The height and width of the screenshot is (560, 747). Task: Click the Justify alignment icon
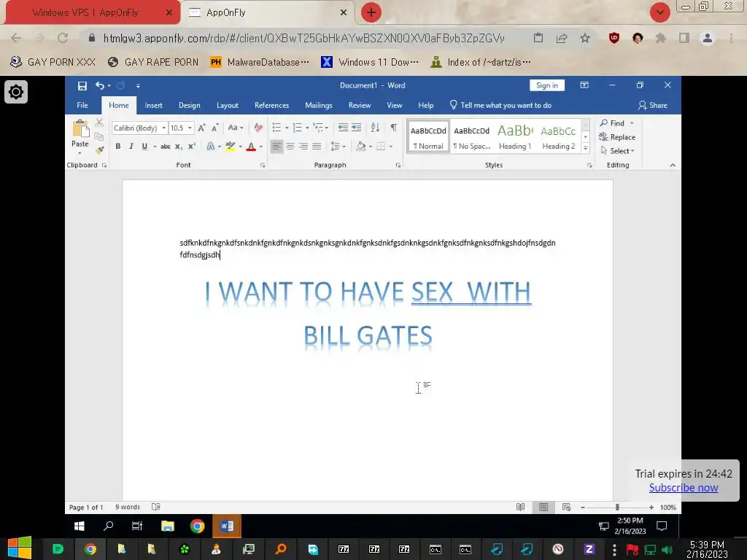coord(317,146)
